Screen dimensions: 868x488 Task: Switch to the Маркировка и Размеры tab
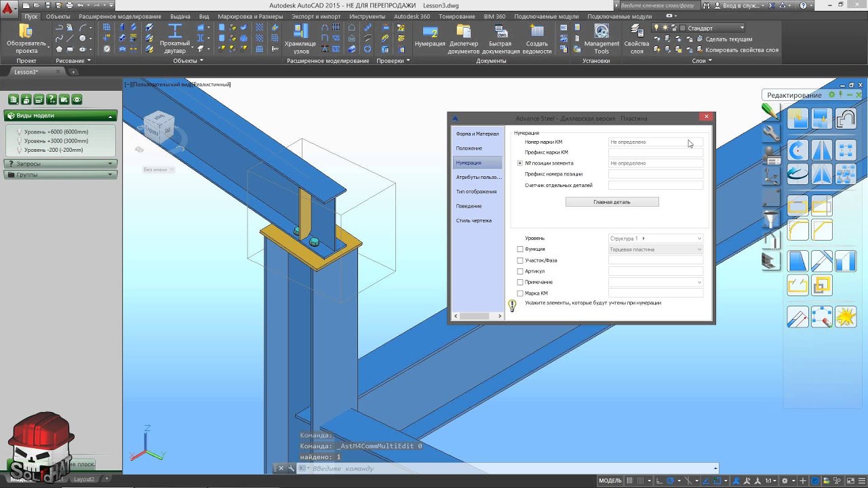tap(250, 16)
